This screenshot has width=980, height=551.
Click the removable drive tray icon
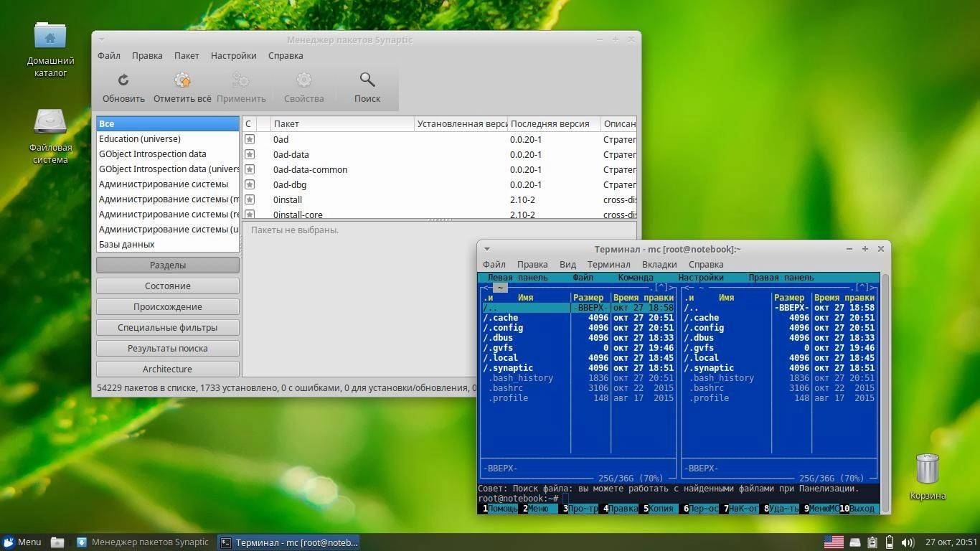click(x=855, y=542)
